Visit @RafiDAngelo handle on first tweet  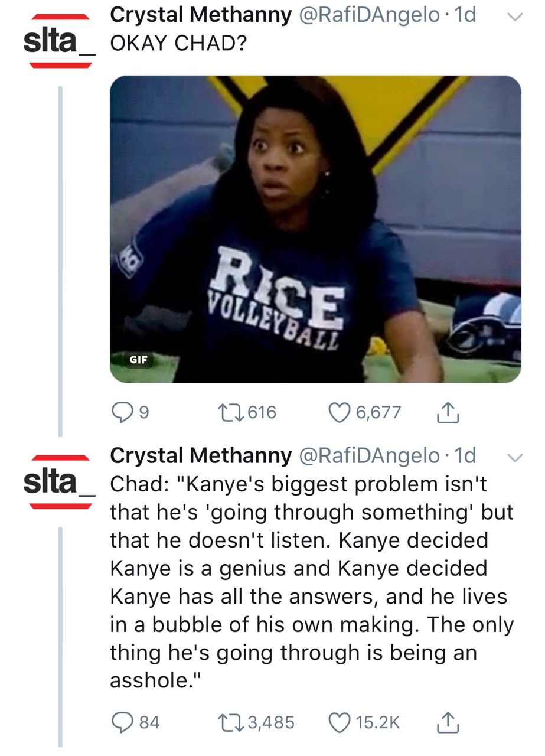[369, 17]
